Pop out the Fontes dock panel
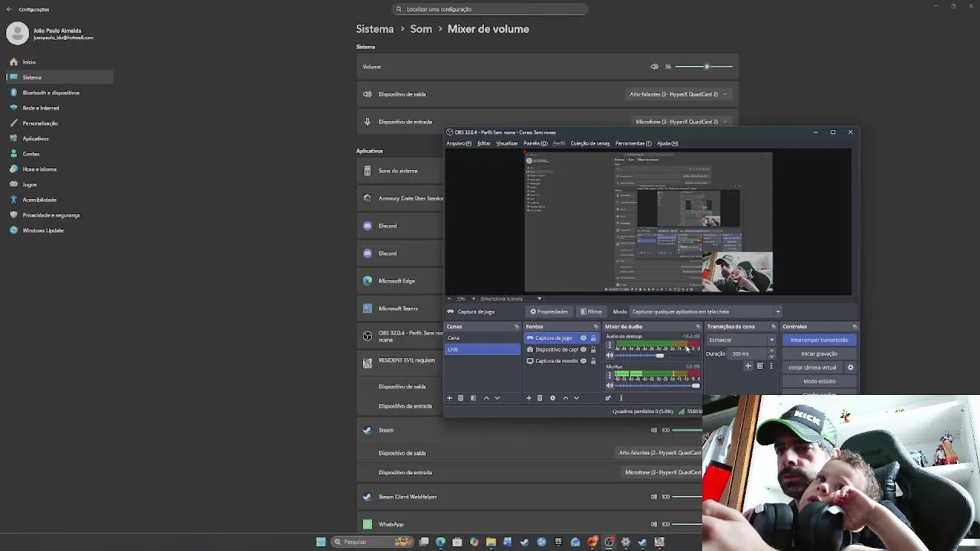Image resolution: width=980 pixels, height=551 pixels. coord(596,327)
